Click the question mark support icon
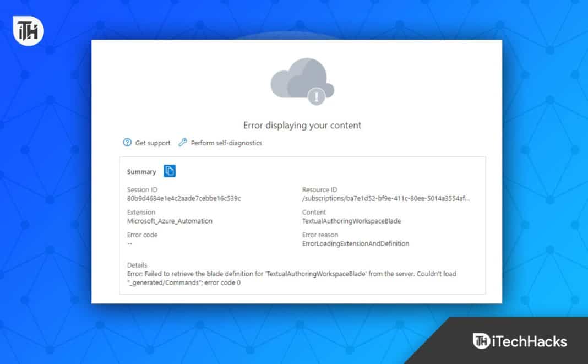Image resolution: width=588 pixels, height=364 pixels. 127,143
